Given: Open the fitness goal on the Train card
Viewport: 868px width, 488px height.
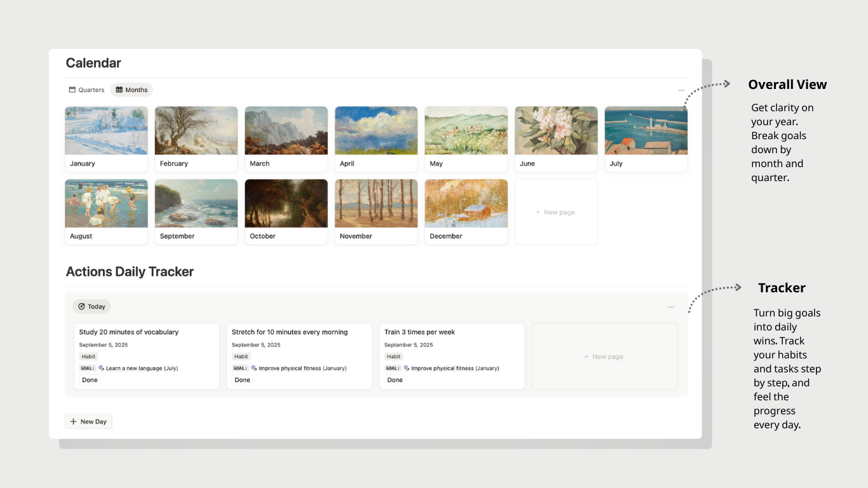Looking at the screenshot, I should point(451,368).
